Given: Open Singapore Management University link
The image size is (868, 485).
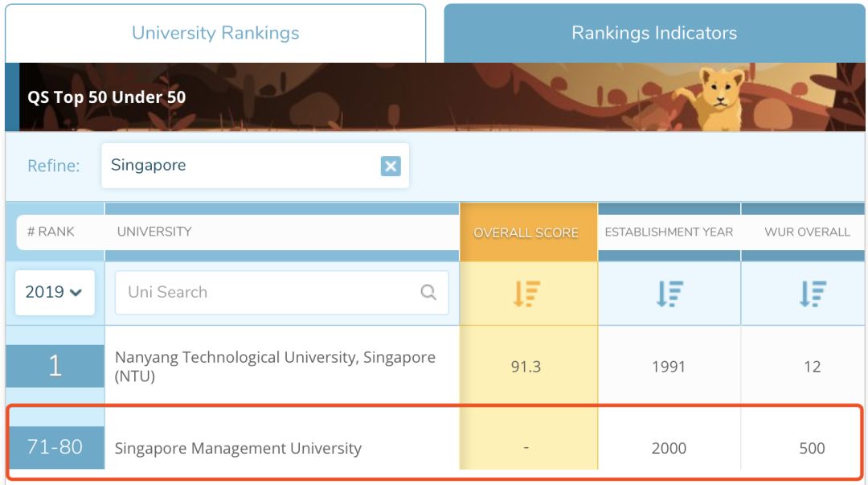Looking at the screenshot, I should pos(238,448).
